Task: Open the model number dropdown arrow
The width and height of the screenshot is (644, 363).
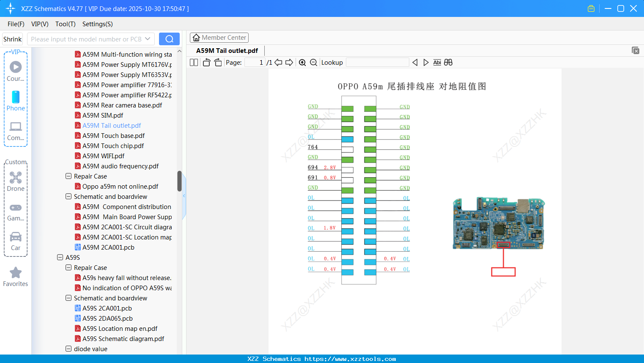Action: pyautogui.click(x=148, y=39)
